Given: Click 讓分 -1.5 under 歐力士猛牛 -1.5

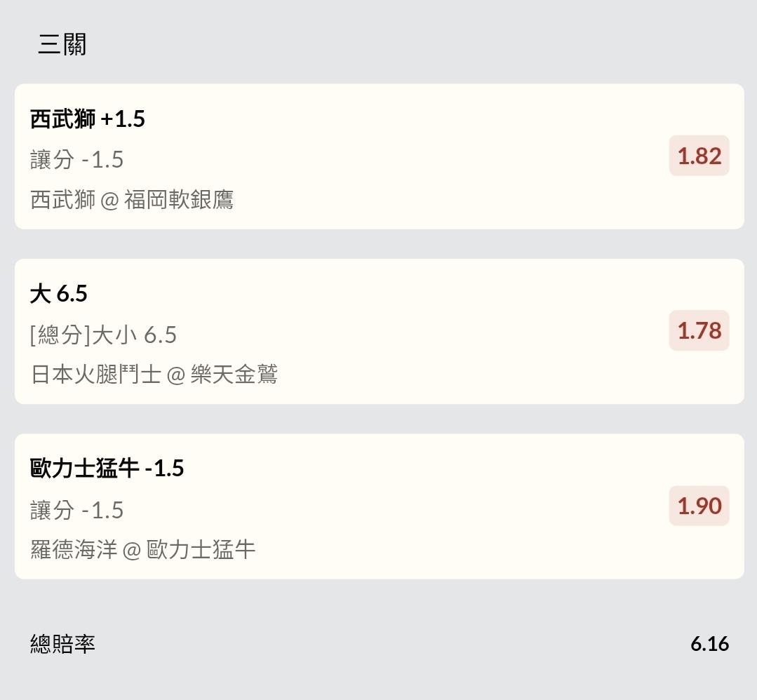Looking at the screenshot, I should pyautogui.click(x=77, y=510).
